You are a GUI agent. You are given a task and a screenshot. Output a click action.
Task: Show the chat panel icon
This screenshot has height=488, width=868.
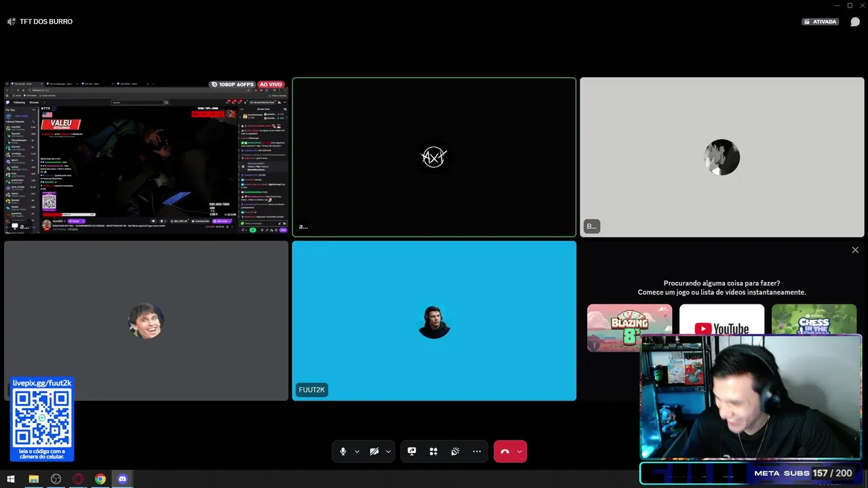pos(855,22)
